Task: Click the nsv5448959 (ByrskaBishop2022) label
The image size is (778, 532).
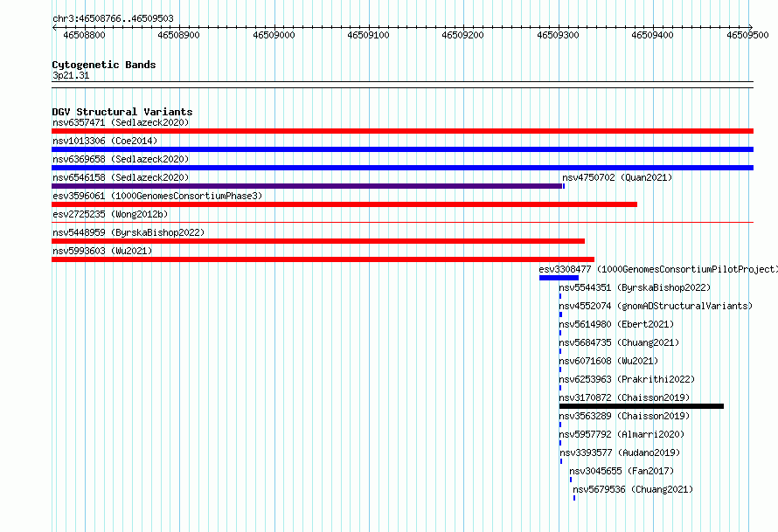Action: click(x=129, y=232)
